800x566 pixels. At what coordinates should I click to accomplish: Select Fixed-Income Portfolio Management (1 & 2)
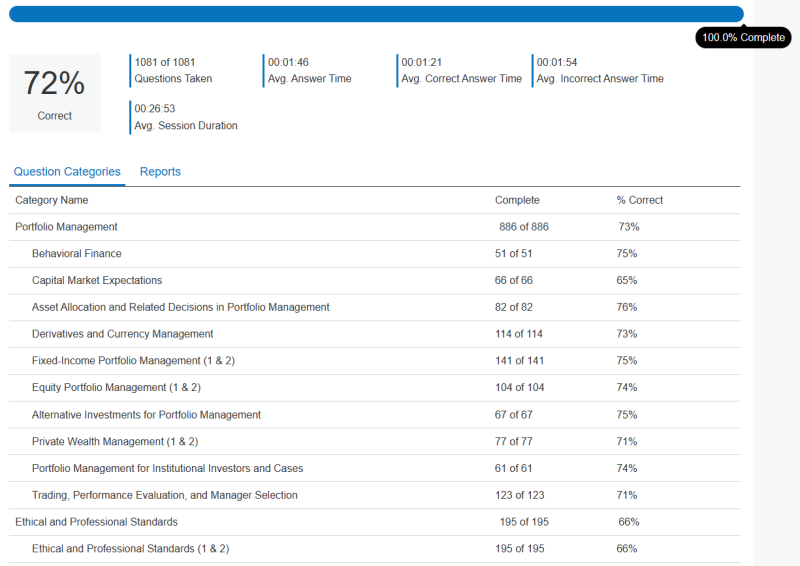pyautogui.click(x=133, y=361)
